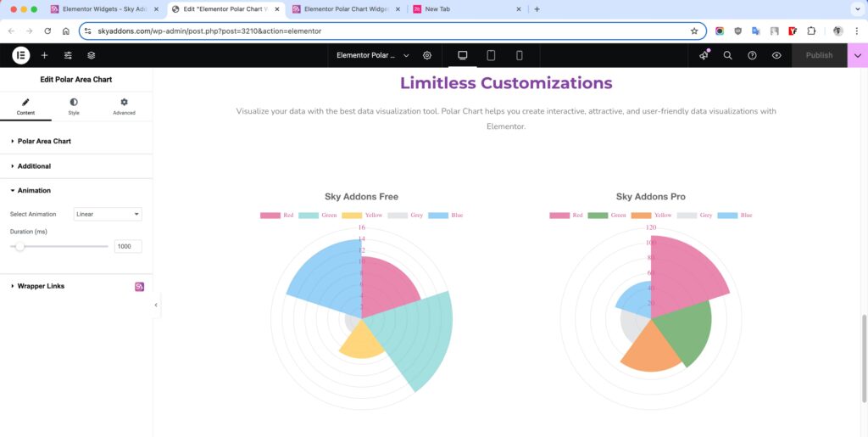The width and height of the screenshot is (868, 437).
Task: Collapse the editor panel with side arrow
Action: point(156,305)
